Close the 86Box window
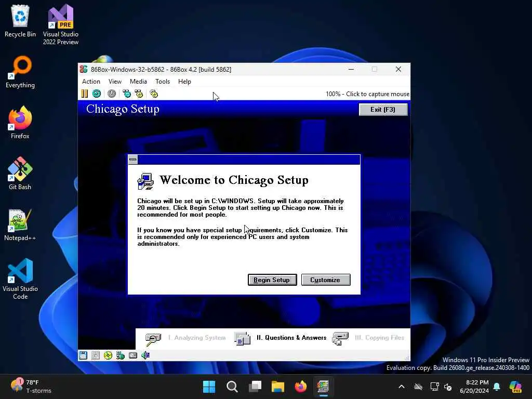Image resolution: width=532 pixels, height=399 pixels. point(398,69)
